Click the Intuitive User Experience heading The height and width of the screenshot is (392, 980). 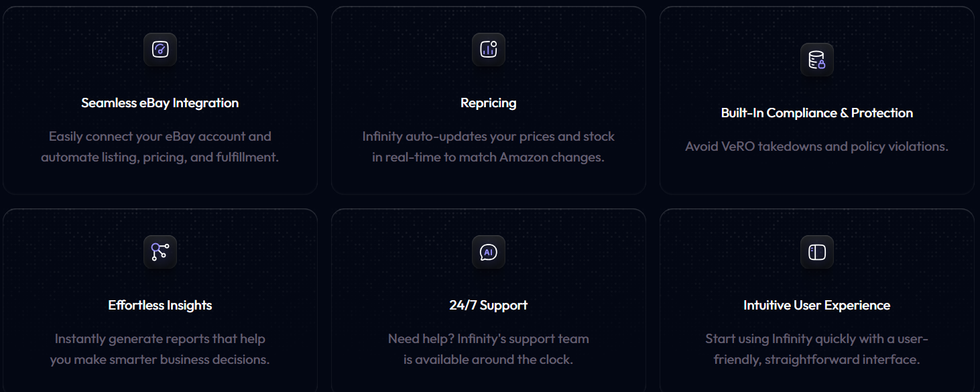[817, 306]
